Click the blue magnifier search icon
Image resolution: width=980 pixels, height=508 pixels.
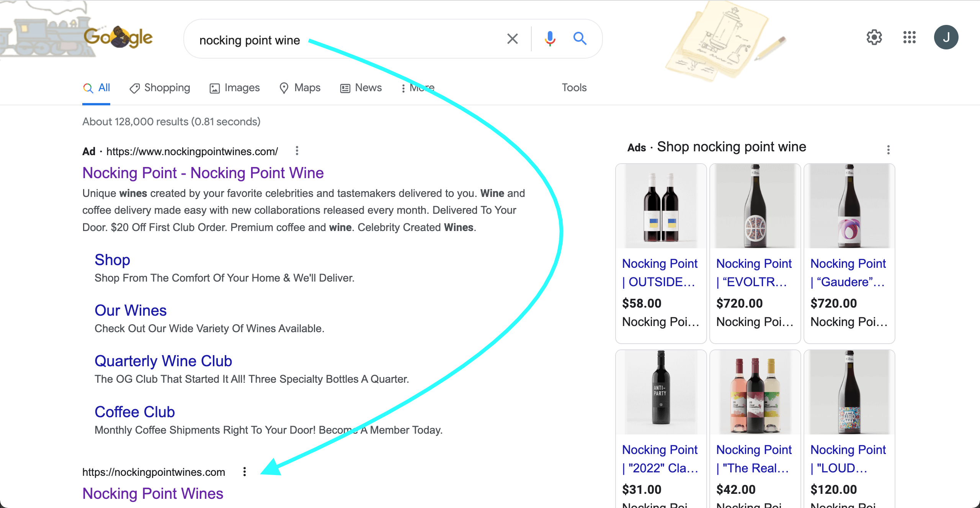coord(580,39)
